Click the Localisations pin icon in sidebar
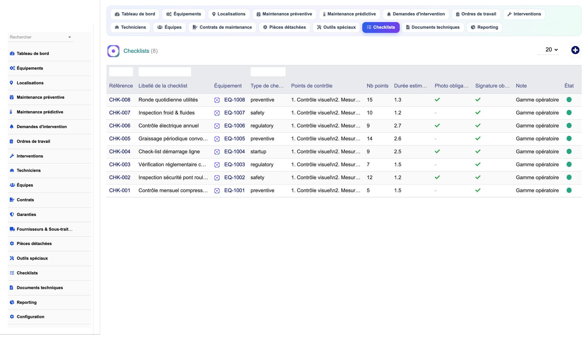This screenshot has height=364, width=588. click(x=11, y=83)
